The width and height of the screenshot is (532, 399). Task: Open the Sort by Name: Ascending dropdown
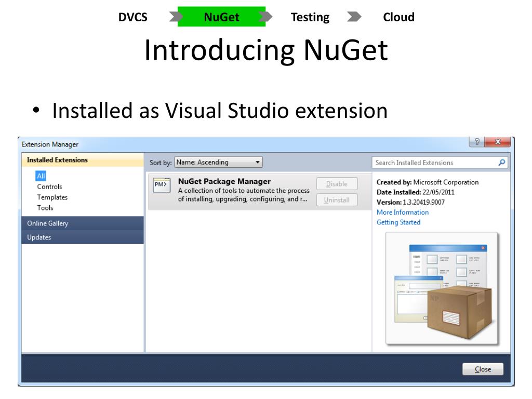click(x=219, y=162)
